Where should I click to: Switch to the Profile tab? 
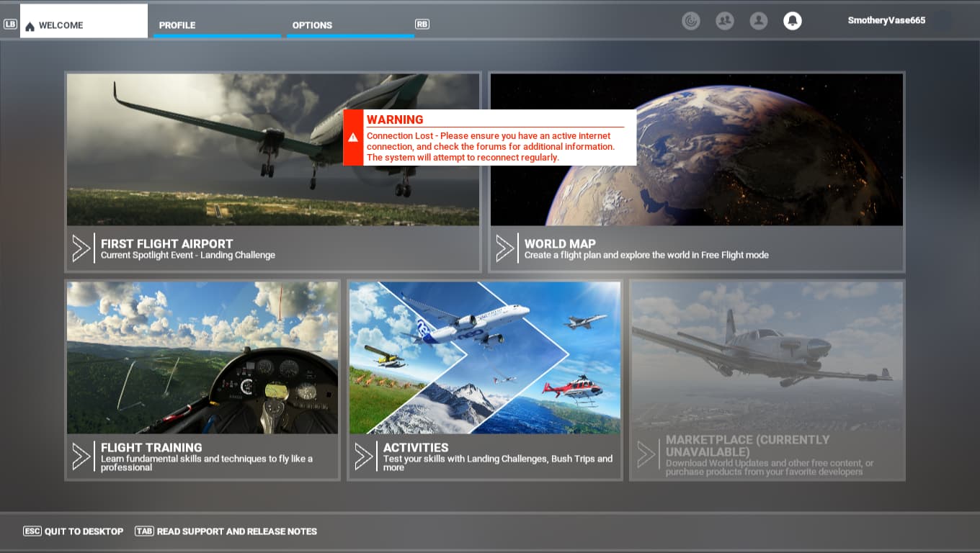point(217,22)
